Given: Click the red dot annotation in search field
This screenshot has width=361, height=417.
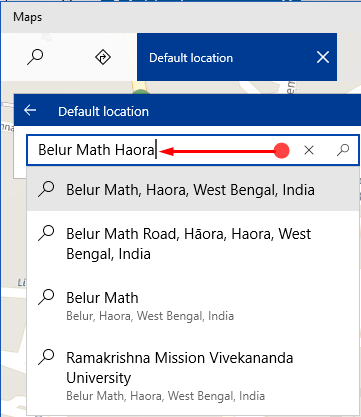Looking at the screenshot, I should 282,151.
